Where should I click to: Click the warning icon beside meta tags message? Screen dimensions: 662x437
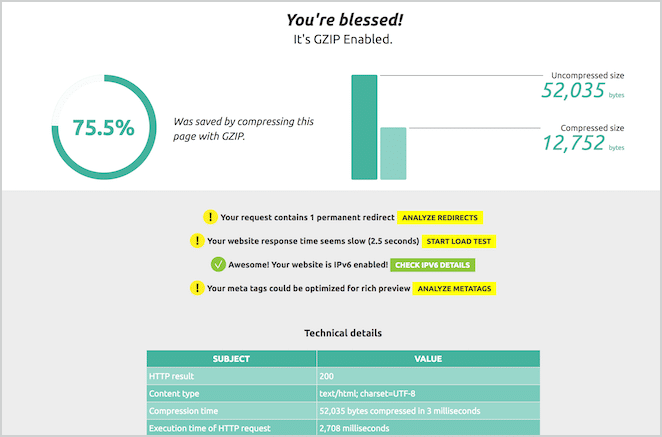click(197, 288)
